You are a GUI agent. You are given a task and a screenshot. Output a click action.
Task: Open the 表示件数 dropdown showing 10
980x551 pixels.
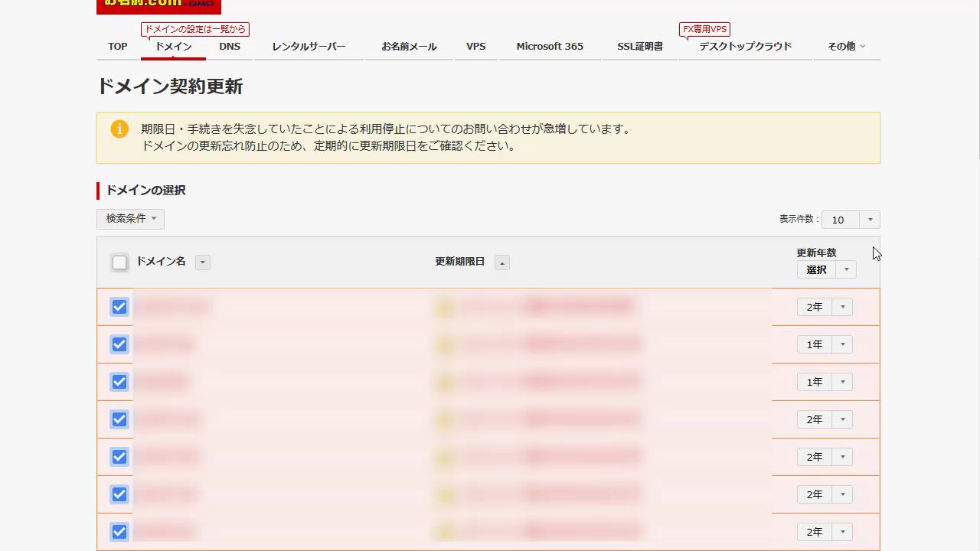(850, 220)
